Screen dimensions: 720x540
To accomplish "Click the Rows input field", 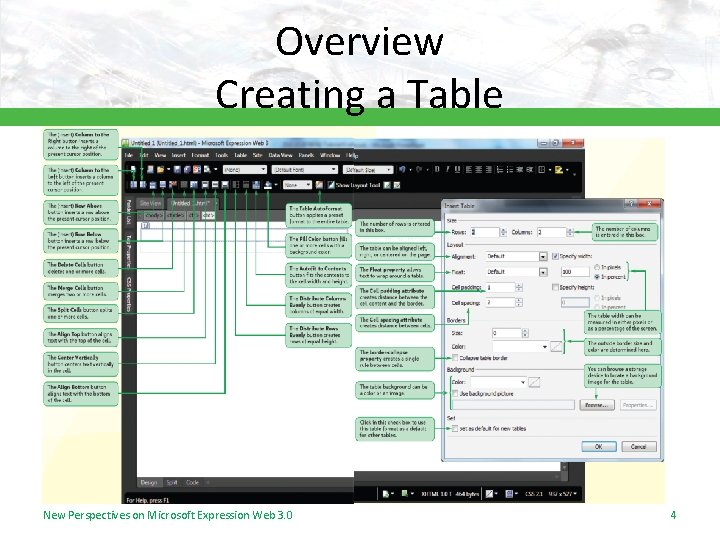I will click(485, 232).
